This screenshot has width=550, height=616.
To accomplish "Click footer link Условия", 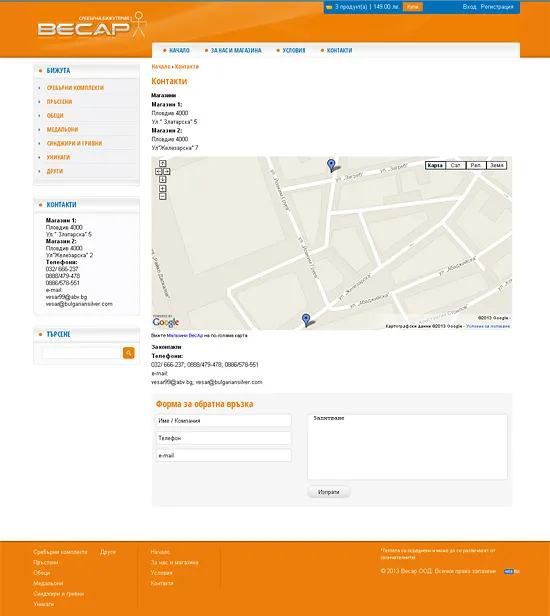I will click(x=161, y=573).
